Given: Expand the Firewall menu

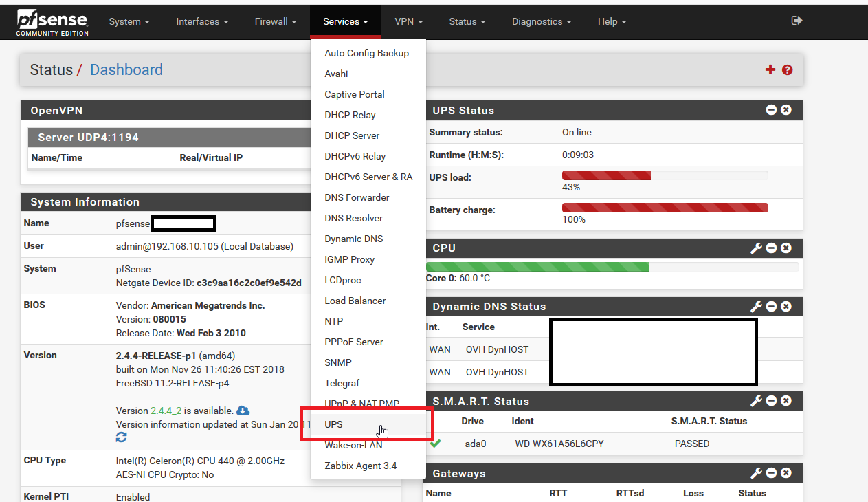Looking at the screenshot, I should (x=276, y=21).
